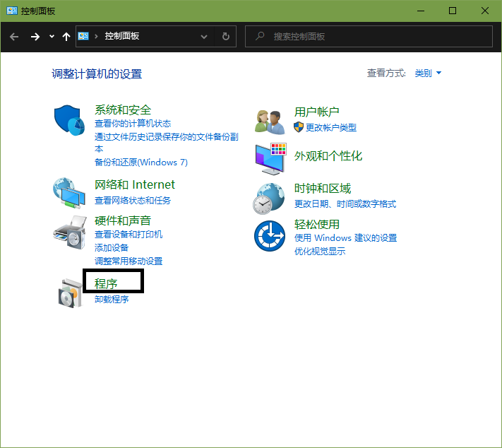Open the 系统和安全 category
The height and width of the screenshot is (448, 502).
click(x=123, y=110)
